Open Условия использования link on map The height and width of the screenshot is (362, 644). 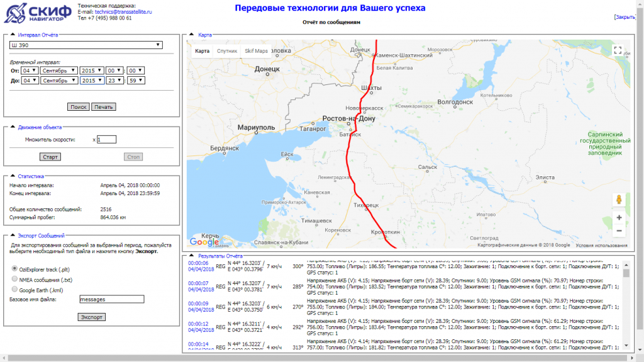601,245
